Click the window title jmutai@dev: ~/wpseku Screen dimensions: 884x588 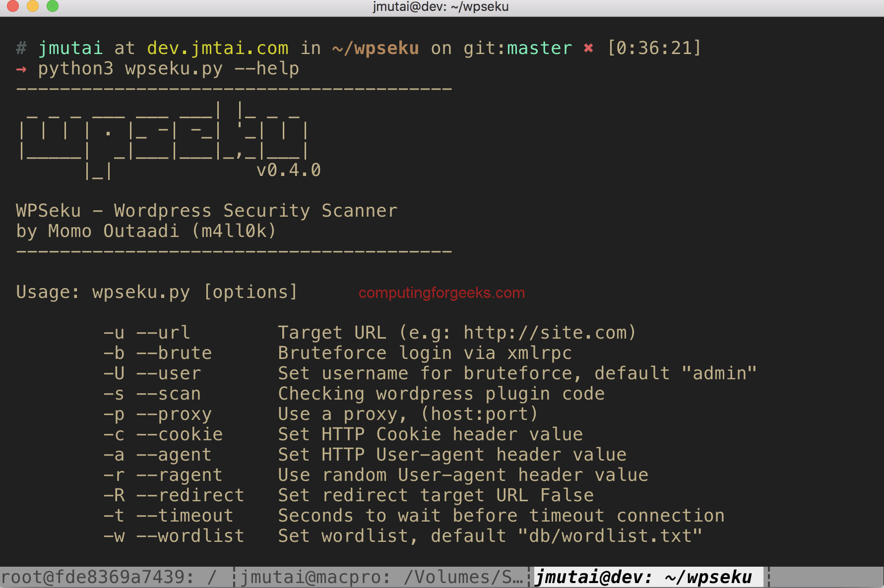441,7
